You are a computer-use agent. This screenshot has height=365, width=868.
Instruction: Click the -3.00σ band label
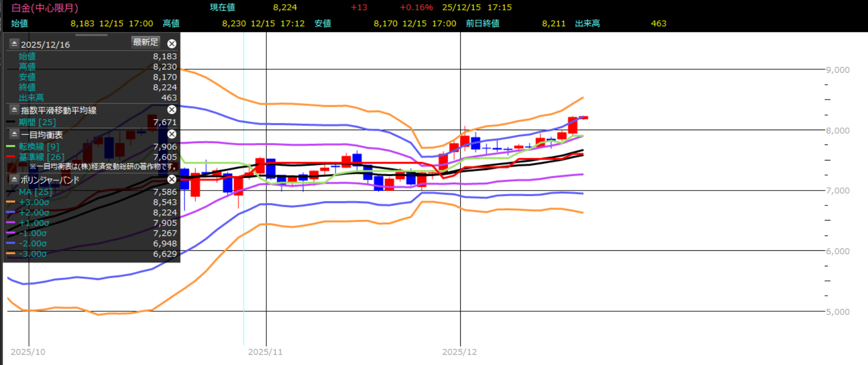point(33,254)
